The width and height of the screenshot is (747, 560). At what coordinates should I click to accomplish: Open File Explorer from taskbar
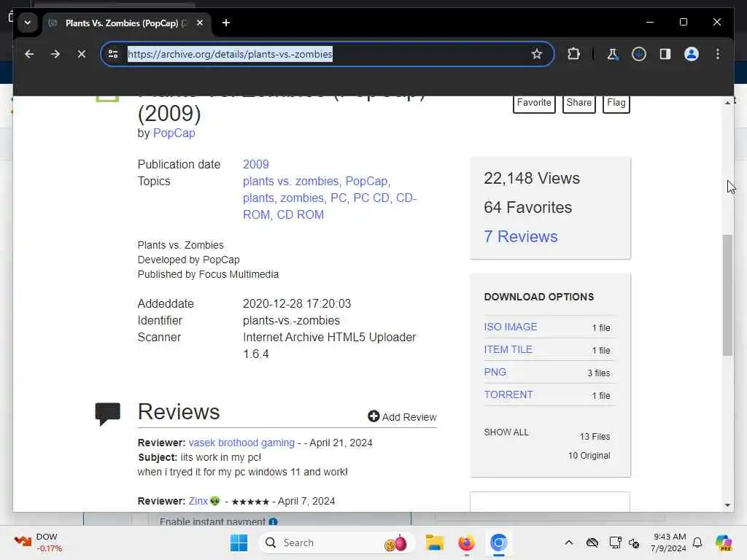coord(435,542)
